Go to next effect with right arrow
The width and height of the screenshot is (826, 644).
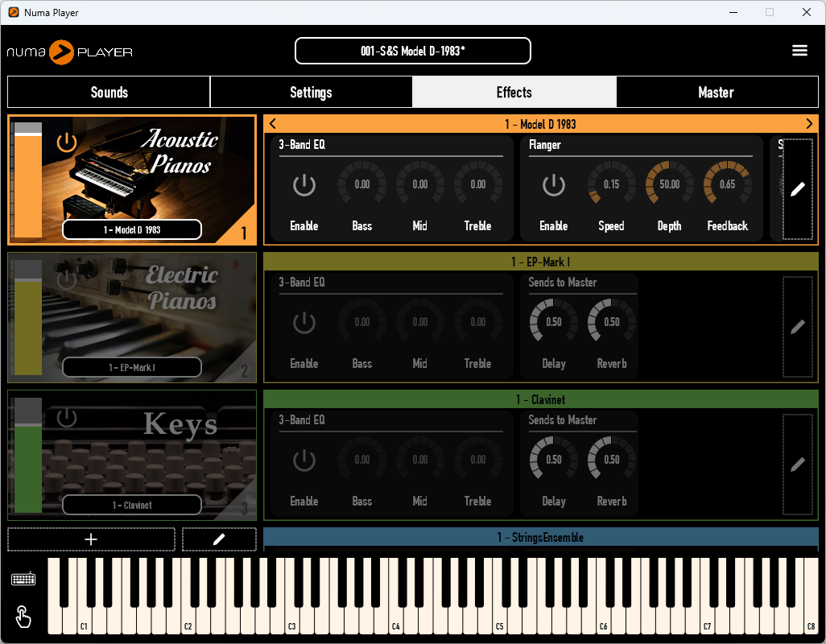(x=809, y=124)
